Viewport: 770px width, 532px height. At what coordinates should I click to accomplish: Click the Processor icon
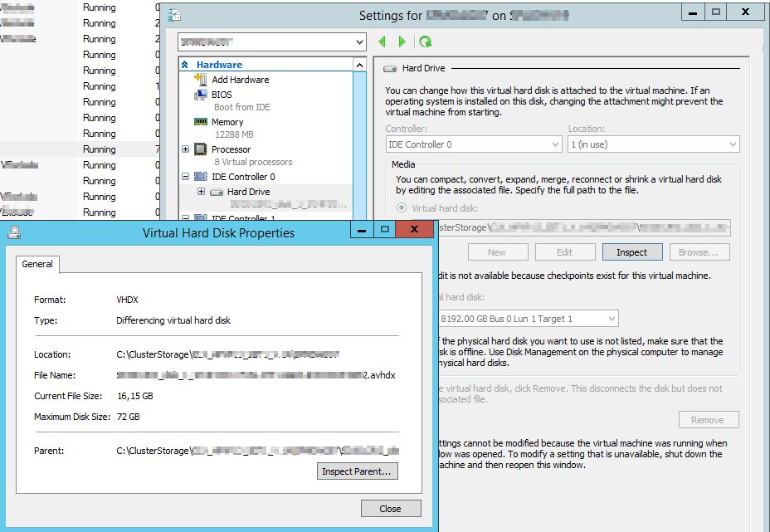200,149
